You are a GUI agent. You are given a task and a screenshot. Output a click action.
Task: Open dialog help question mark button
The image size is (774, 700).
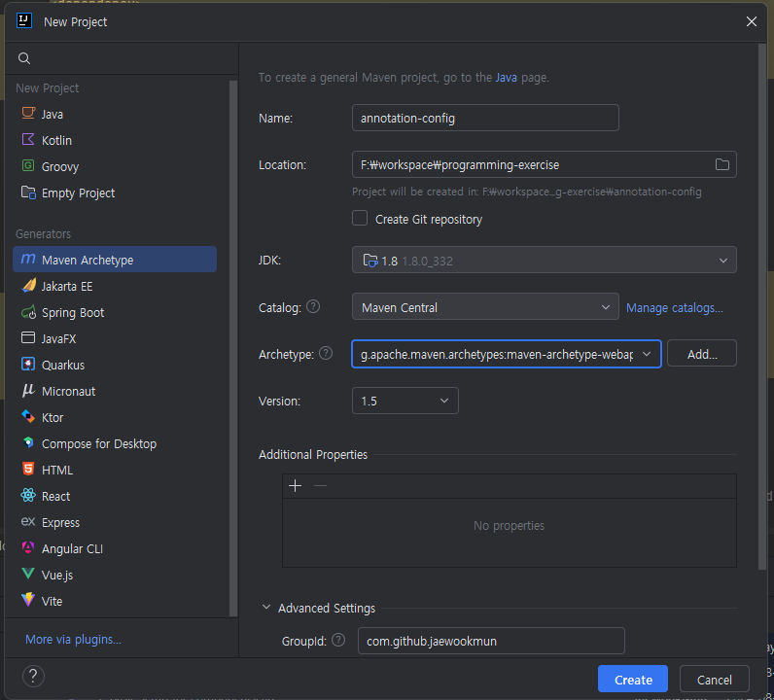pos(33,677)
